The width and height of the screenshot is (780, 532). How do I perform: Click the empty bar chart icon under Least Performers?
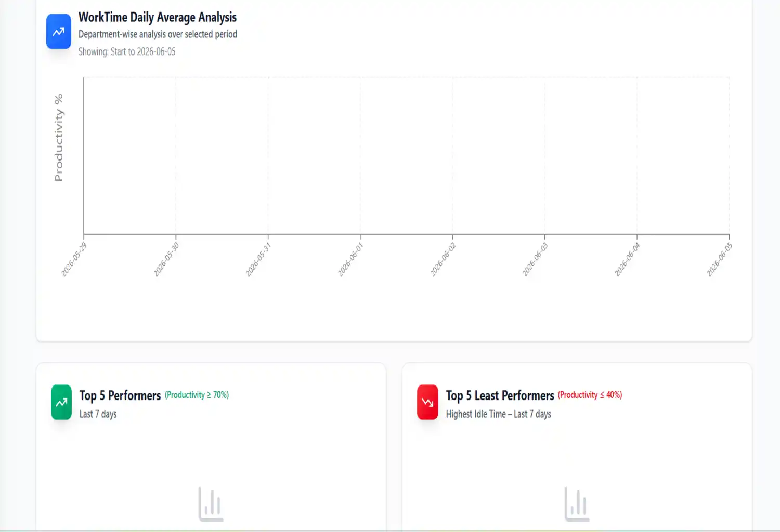pos(577,504)
